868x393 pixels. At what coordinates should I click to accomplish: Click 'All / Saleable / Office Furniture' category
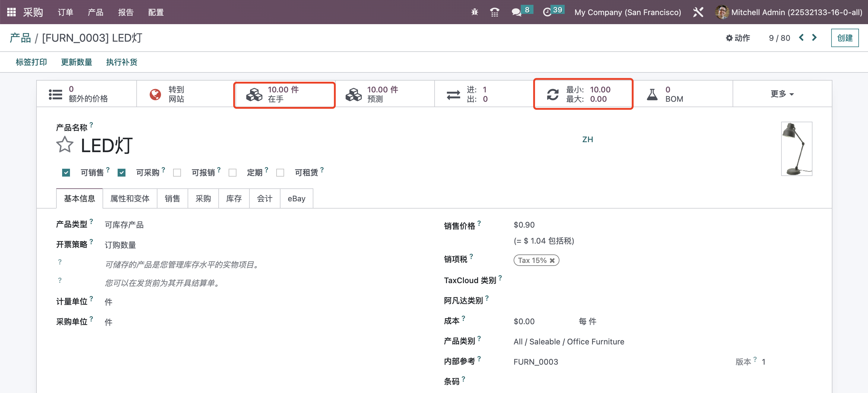tap(569, 341)
